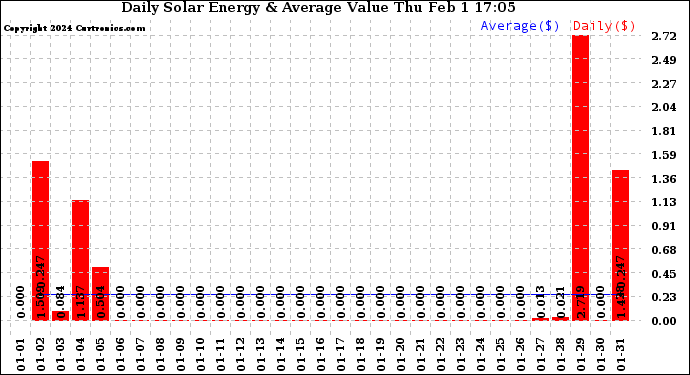Image resolution: width=690 pixels, height=375 pixels.
Task: Click the y-axis label "0.45"
Action: tap(664, 274)
